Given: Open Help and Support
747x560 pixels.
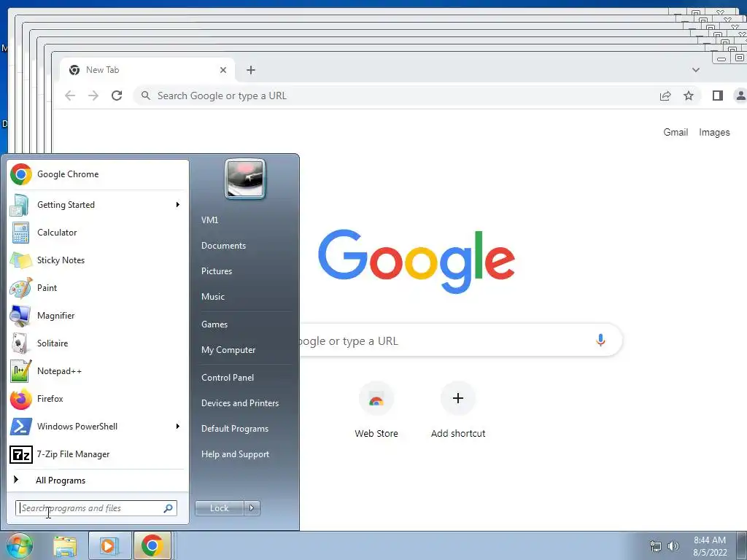Looking at the screenshot, I should (235, 454).
